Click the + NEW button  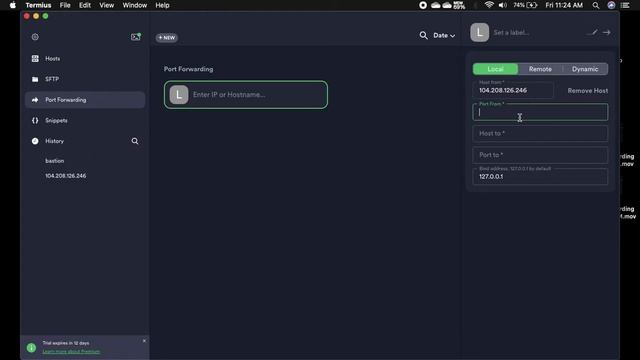coord(167,38)
